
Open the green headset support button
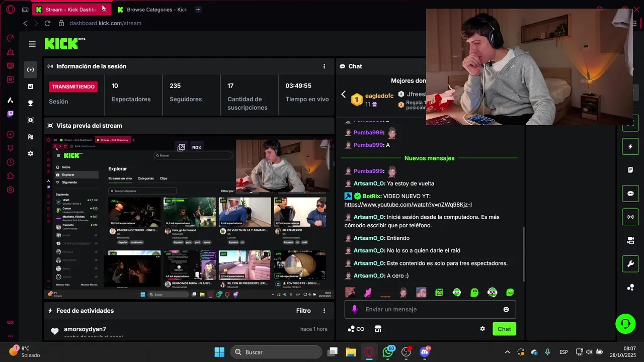click(625, 324)
